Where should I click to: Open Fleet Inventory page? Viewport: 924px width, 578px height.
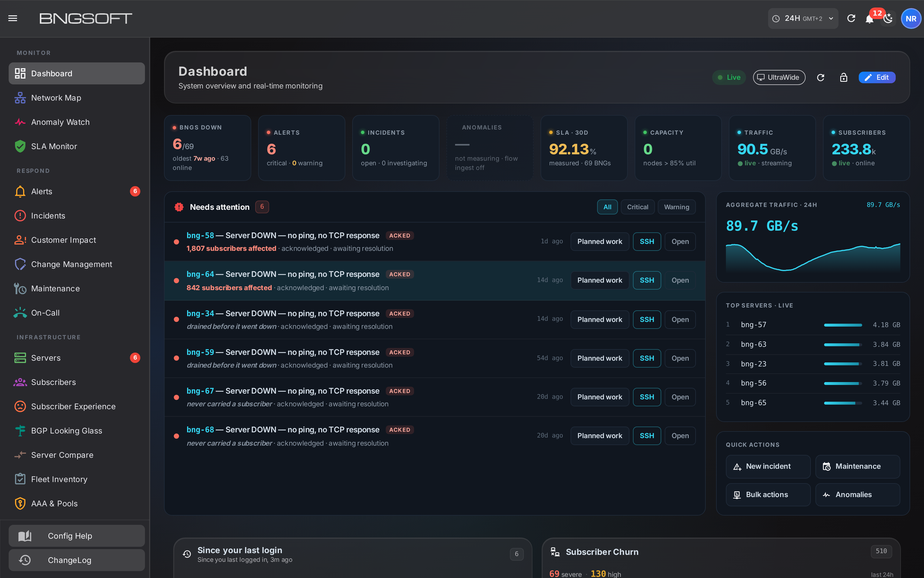click(x=77, y=479)
